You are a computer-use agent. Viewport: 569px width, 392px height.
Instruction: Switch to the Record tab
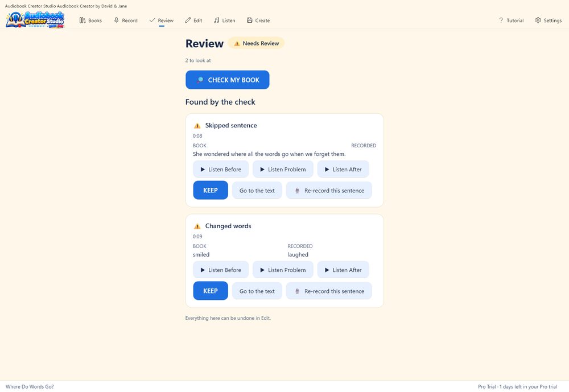[x=126, y=20]
